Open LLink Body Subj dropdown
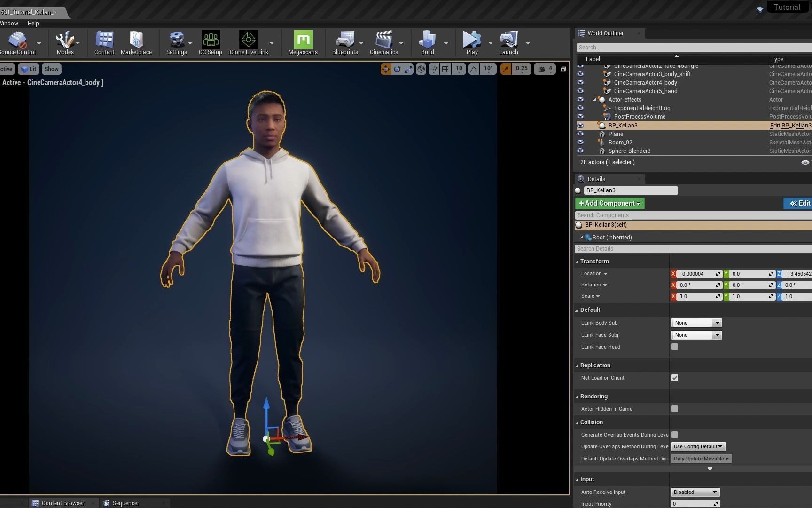Viewport: 812px width, 508px height. click(696, 323)
